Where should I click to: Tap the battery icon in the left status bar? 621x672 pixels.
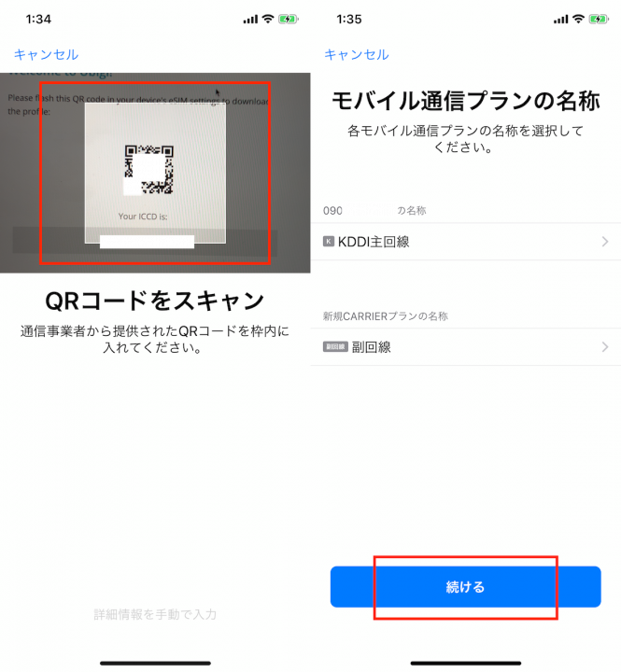[289, 19]
